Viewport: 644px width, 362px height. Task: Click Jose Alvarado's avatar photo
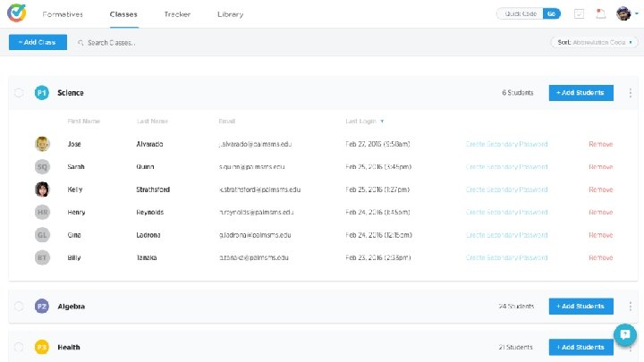click(x=42, y=144)
